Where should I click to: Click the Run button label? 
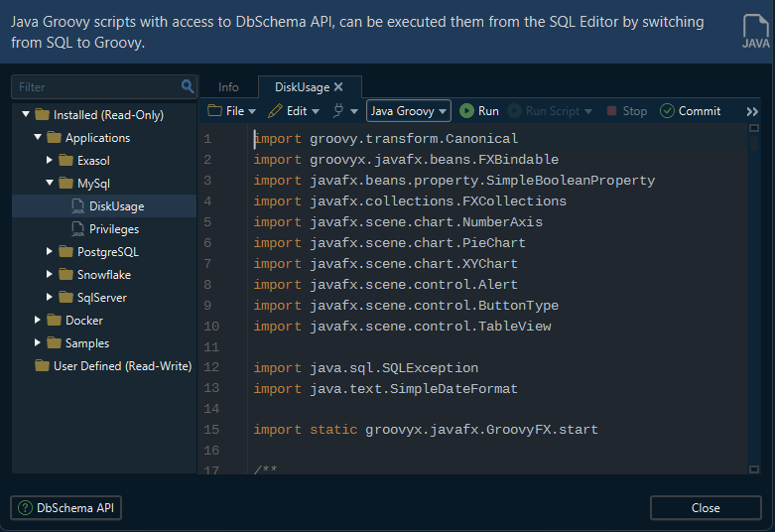(x=488, y=111)
